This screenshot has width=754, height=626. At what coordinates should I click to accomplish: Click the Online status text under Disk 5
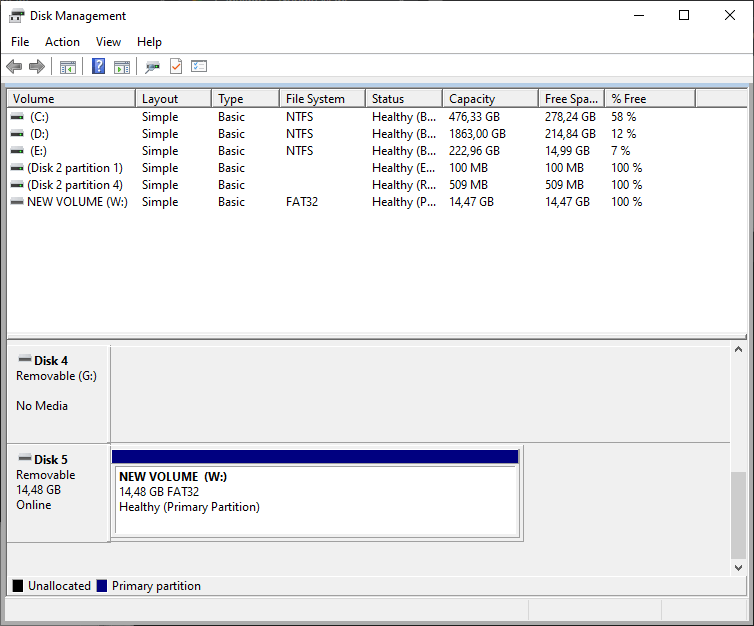[34, 505]
